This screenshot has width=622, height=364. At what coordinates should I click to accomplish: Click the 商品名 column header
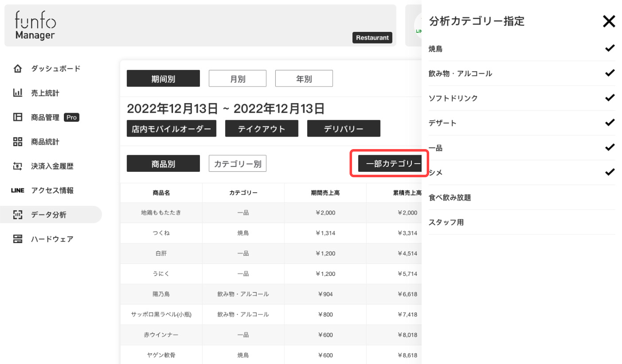(161, 193)
